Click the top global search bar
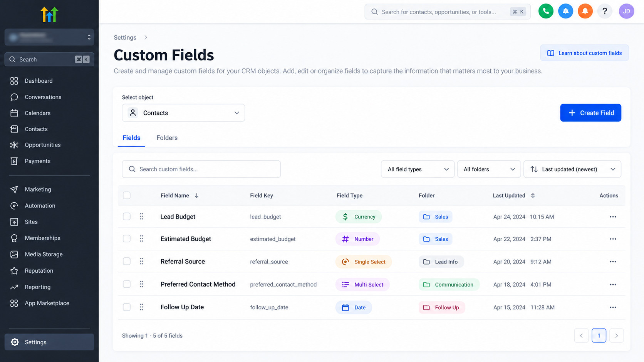Screen dimensions: 644x362 (x=448, y=12)
